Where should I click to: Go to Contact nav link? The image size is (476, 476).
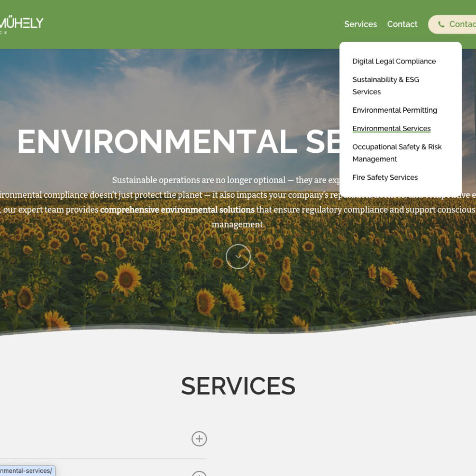click(x=402, y=24)
